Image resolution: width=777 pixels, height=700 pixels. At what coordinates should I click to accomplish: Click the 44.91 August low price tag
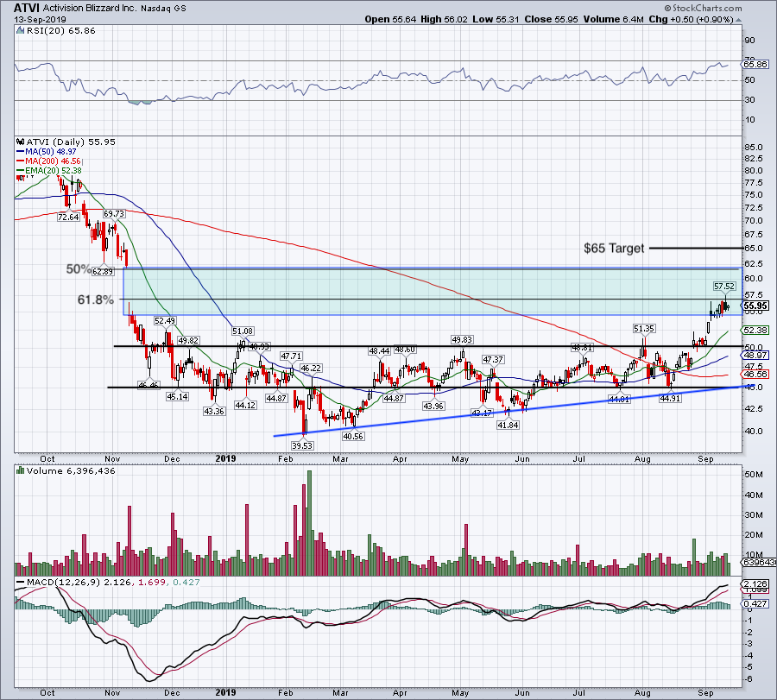click(670, 398)
